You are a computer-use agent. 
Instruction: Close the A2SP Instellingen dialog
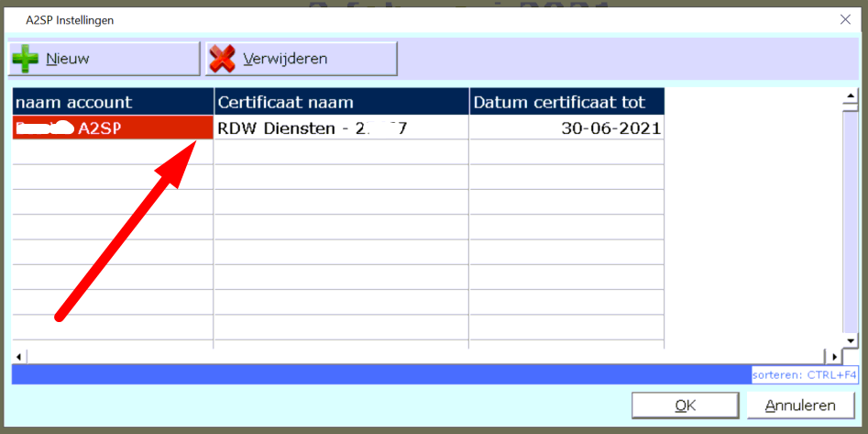coord(845,20)
